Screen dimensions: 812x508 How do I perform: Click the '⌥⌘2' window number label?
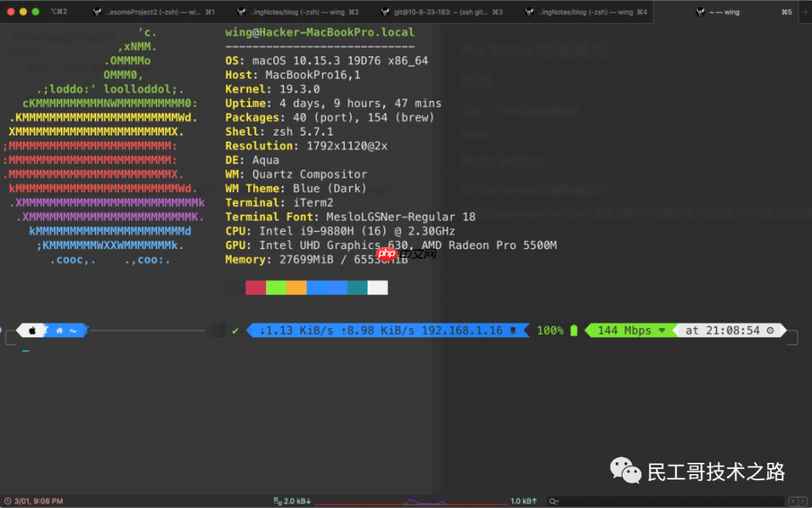(x=59, y=11)
